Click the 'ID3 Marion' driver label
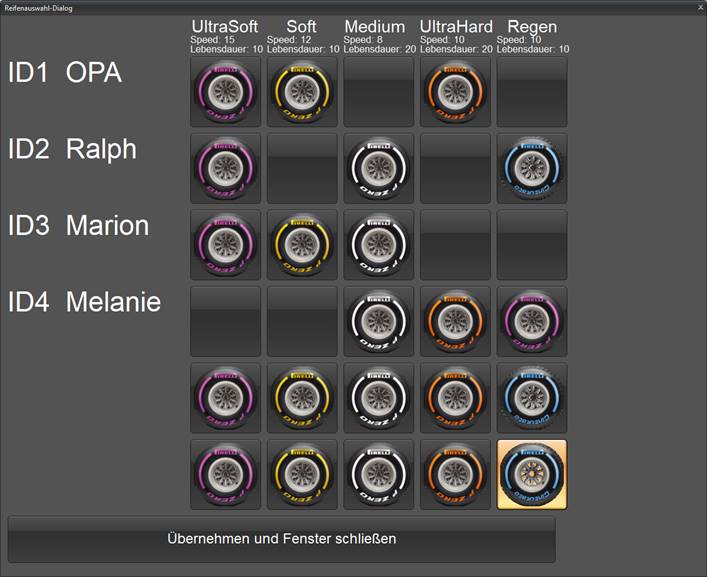Image resolution: width=707 pixels, height=577 pixels. pyautogui.click(x=78, y=225)
